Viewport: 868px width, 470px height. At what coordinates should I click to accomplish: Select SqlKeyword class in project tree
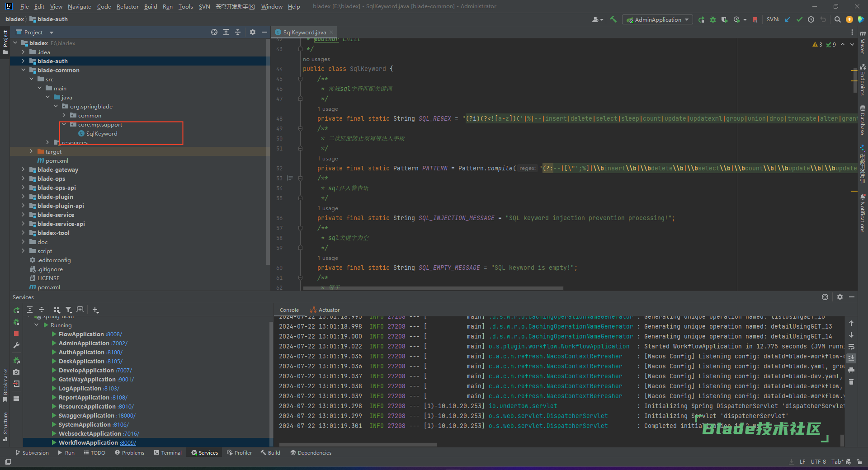coord(101,133)
